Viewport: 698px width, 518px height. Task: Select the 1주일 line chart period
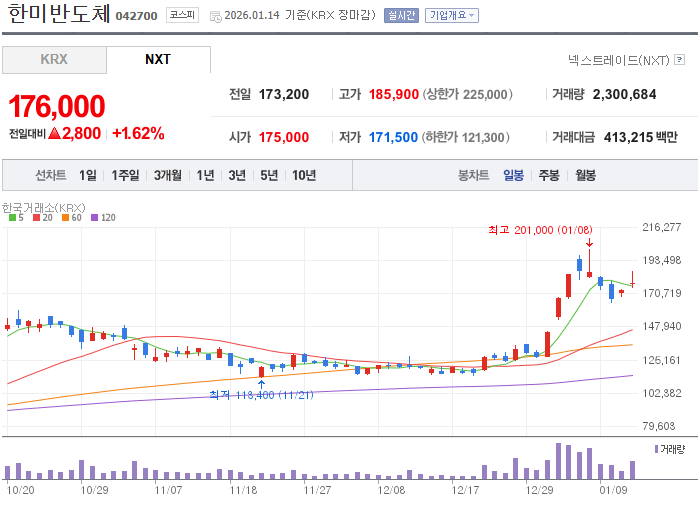pos(125,175)
